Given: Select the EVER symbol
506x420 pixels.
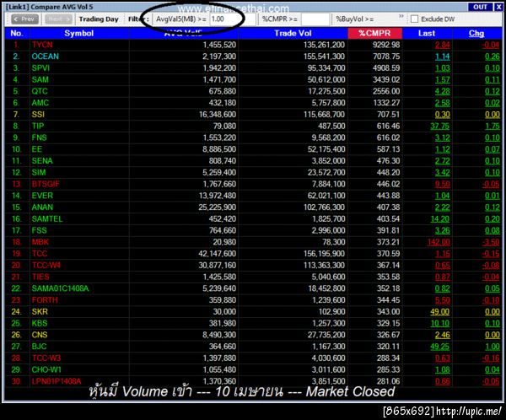Looking at the screenshot, I should click(42, 196).
